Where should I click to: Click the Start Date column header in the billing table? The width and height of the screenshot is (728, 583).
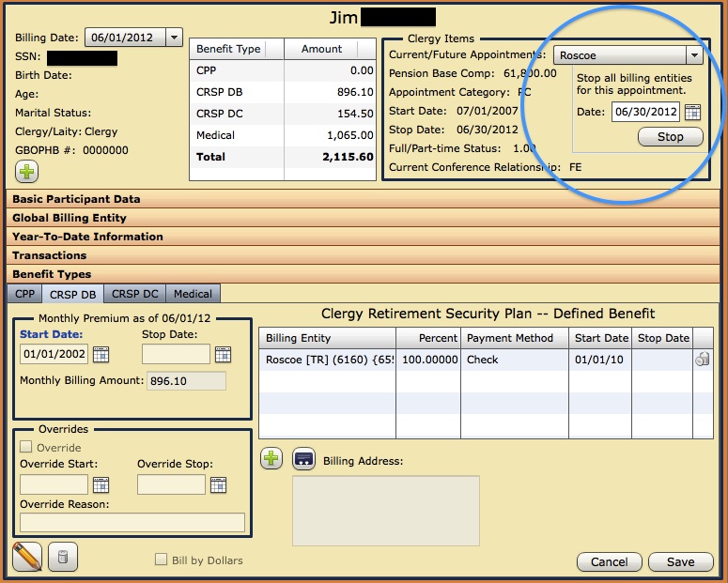600,338
